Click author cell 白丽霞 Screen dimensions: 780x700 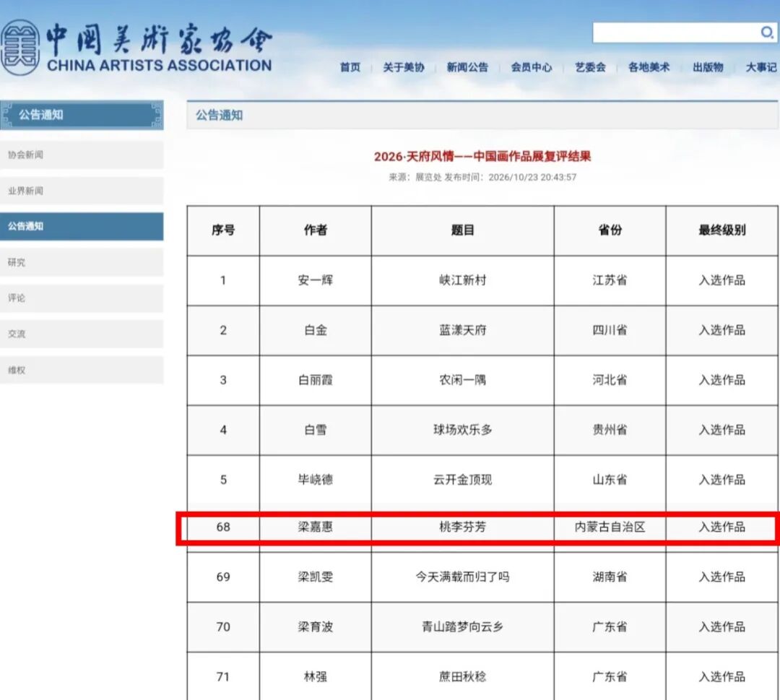[x=316, y=380]
